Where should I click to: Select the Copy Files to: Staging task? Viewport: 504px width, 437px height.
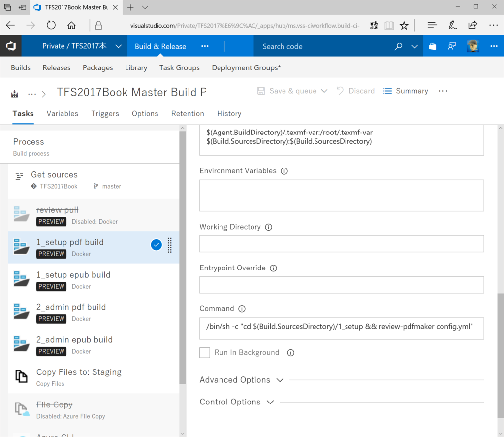[x=94, y=377]
